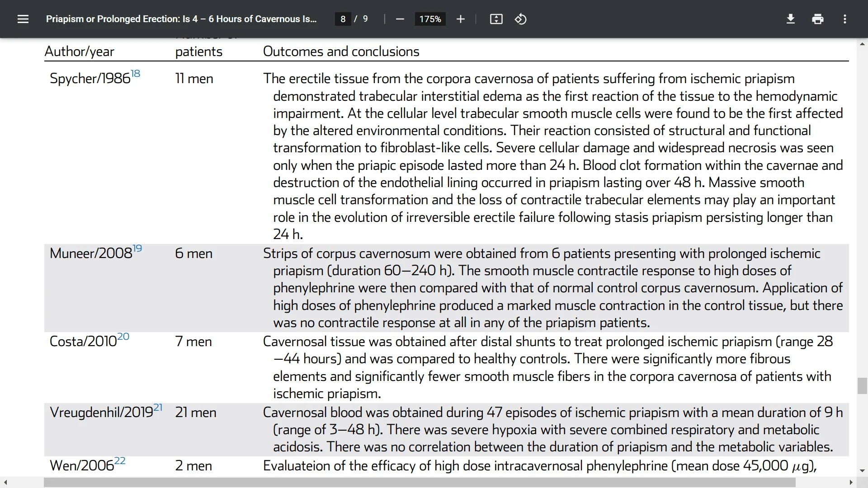Click the vertical scrollbar up arrow
The width and height of the screenshot is (868, 488).
tap(862, 44)
